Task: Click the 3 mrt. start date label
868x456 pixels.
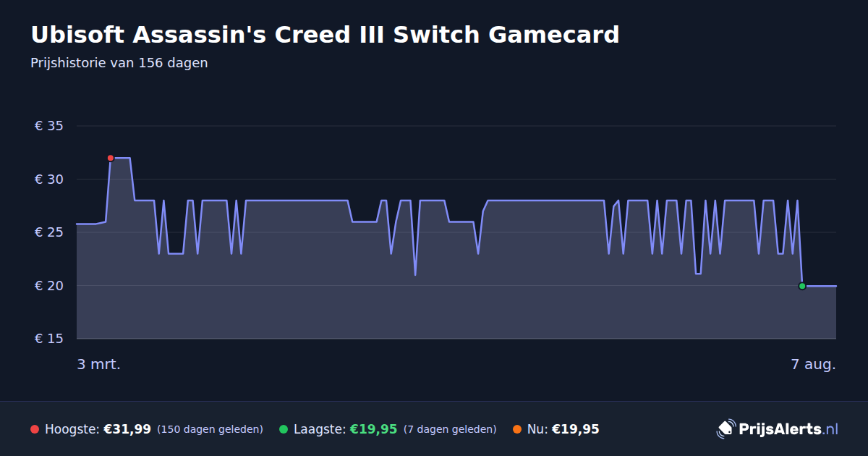Action: [x=99, y=364]
